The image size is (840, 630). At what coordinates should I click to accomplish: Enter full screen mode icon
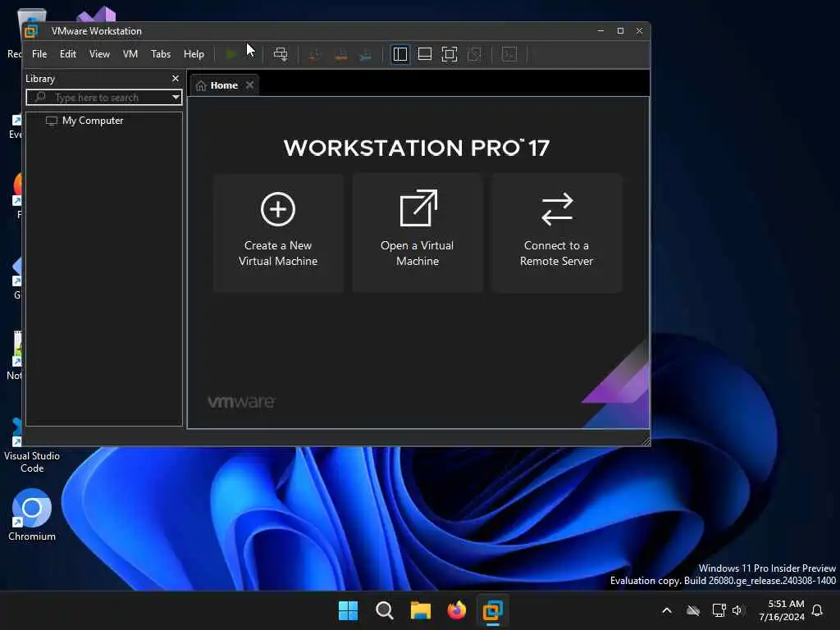(450, 54)
